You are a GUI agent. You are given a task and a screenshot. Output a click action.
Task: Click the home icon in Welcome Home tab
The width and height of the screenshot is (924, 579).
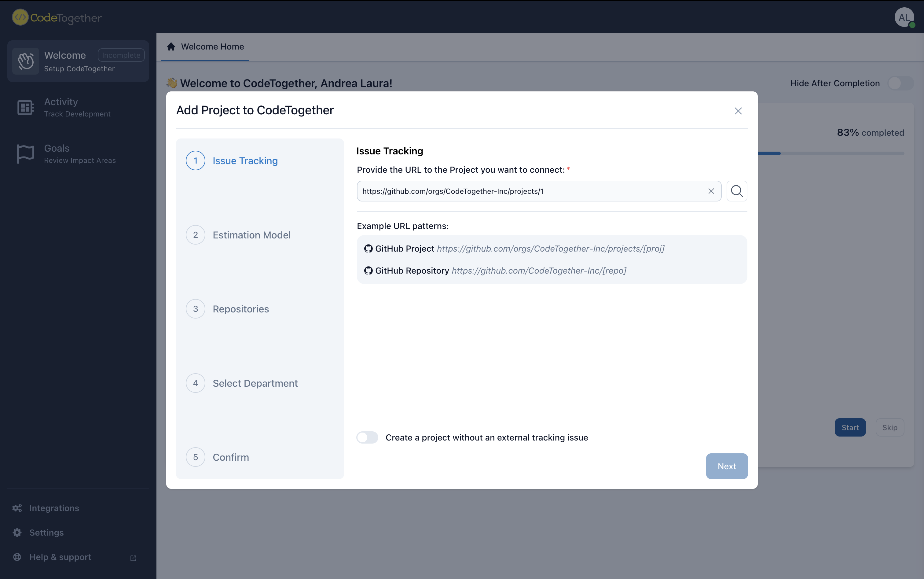(x=171, y=46)
